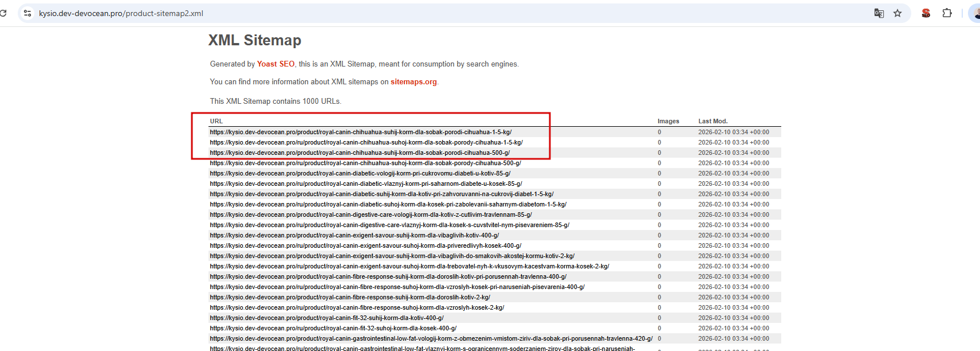Click the translate page icon
Screen dimensions: 980x351
click(x=879, y=13)
